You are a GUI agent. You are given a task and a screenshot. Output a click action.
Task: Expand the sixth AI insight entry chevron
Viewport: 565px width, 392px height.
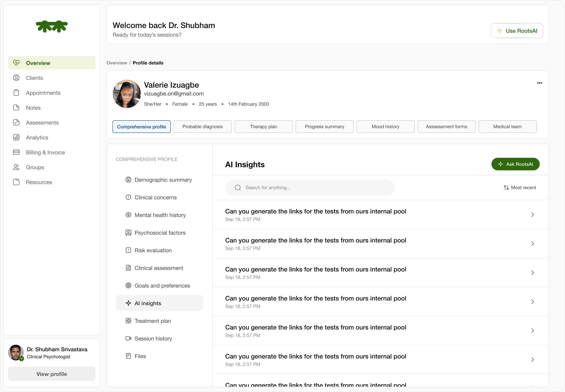(x=532, y=360)
